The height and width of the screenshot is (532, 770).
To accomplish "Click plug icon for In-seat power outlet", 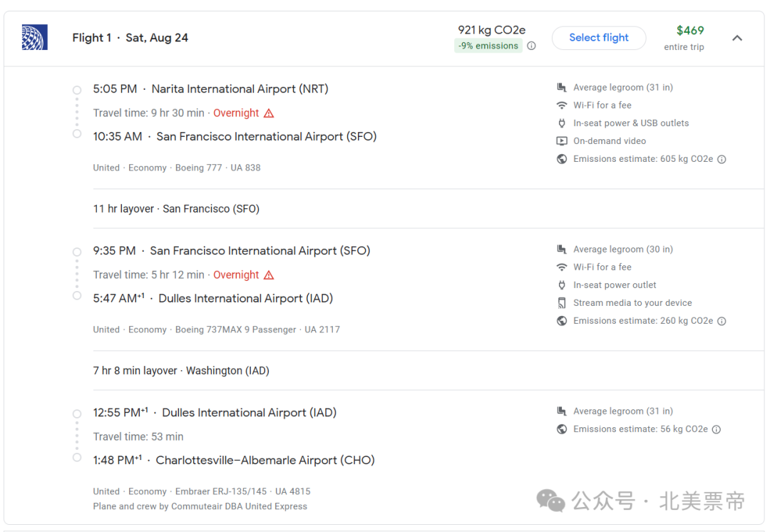I will point(562,285).
